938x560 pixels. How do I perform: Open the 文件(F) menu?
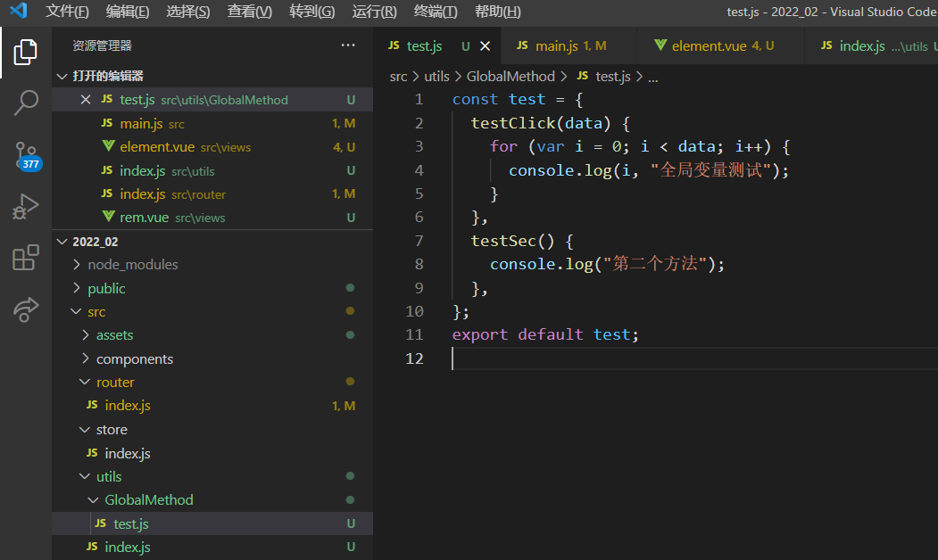tap(68, 12)
